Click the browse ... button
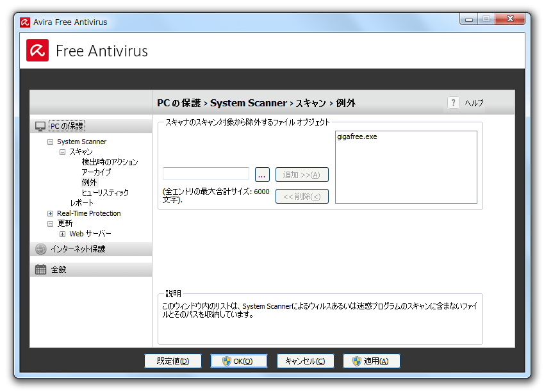The image size is (544, 392). pyautogui.click(x=262, y=175)
